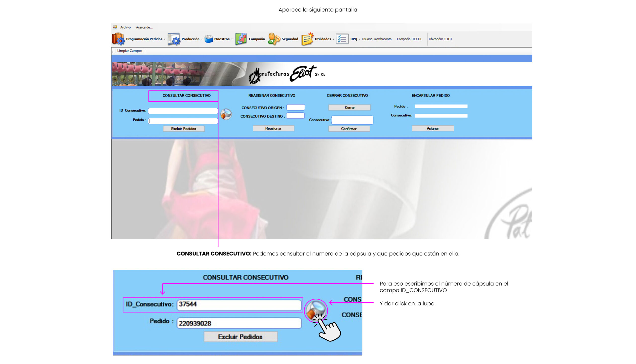Image resolution: width=636 pixels, height=364 pixels.
Task: Click the Utilidades notepad icon
Action: (x=307, y=39)
